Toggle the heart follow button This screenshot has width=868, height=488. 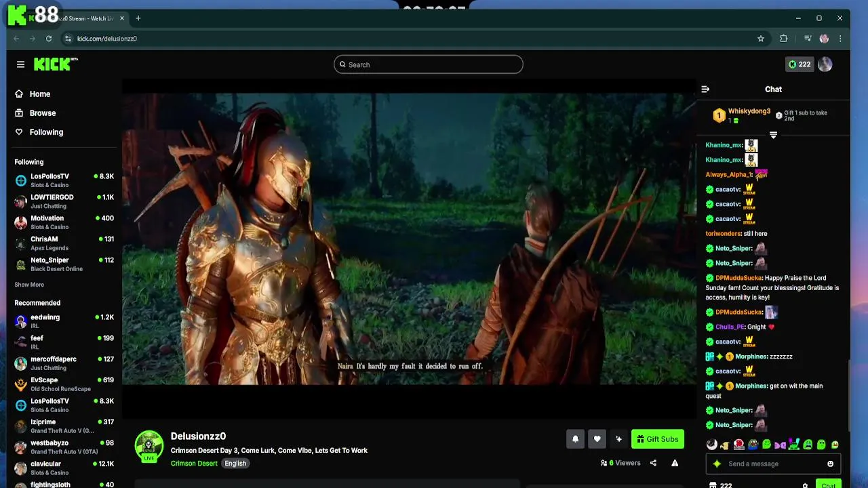click(597, 439)
